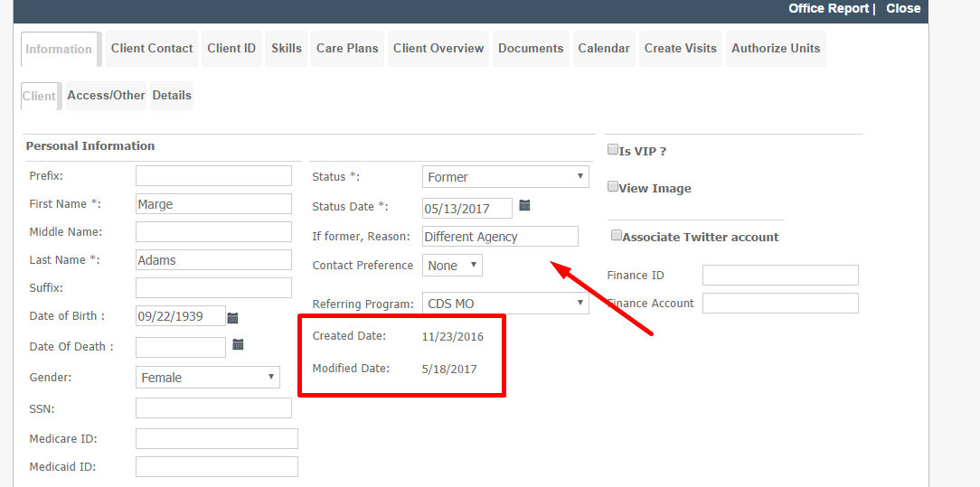980x487 pixels.
Task: Open the Status Date calendar picker
Action: [x=524, y=205]
